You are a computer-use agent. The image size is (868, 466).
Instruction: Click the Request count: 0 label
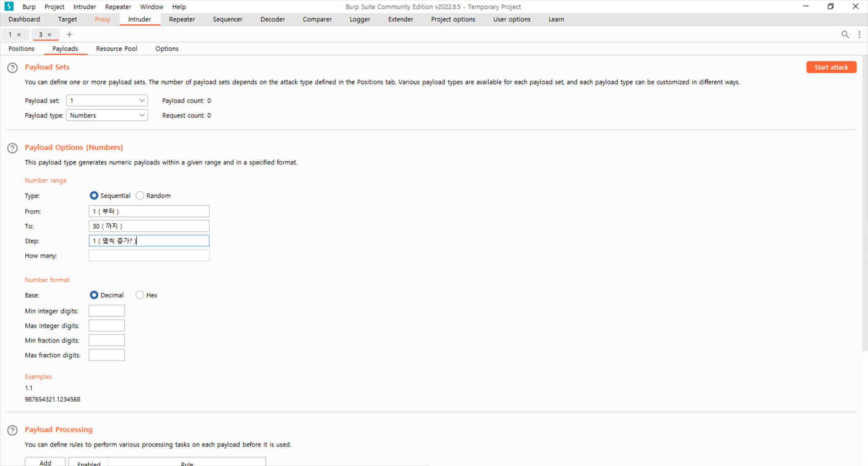point(186,115)
